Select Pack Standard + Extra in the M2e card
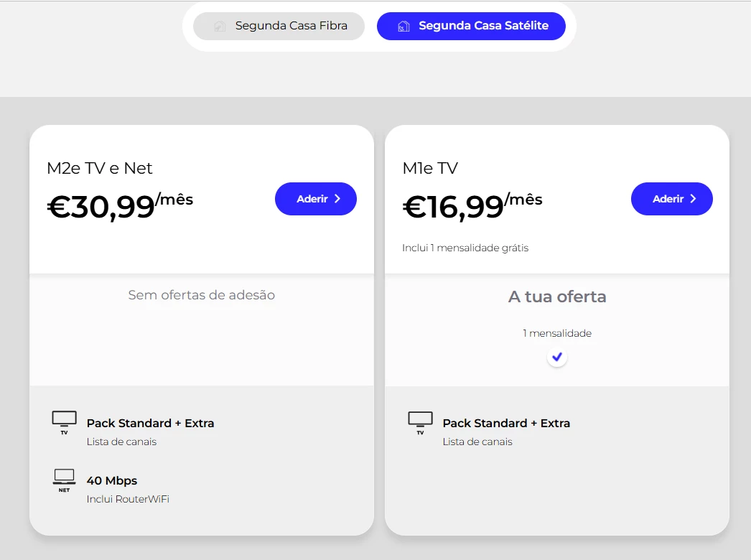The height and width of the screenshot is (560, 751). 150,423
